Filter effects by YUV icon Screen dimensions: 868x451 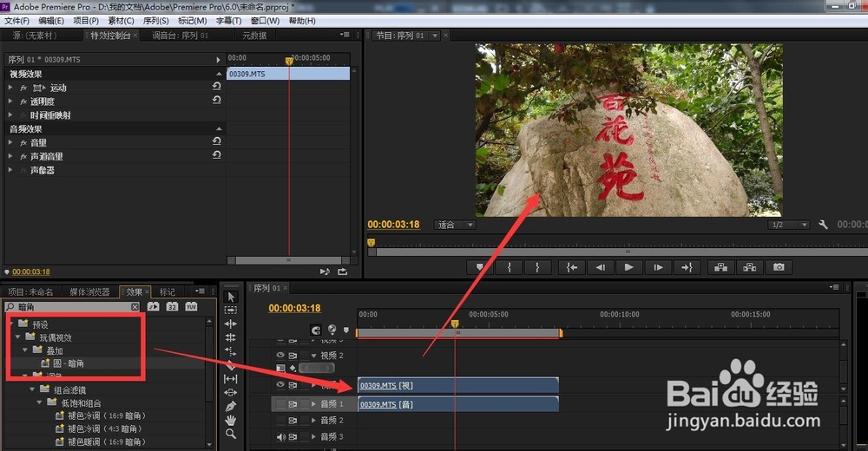point(191,306)
